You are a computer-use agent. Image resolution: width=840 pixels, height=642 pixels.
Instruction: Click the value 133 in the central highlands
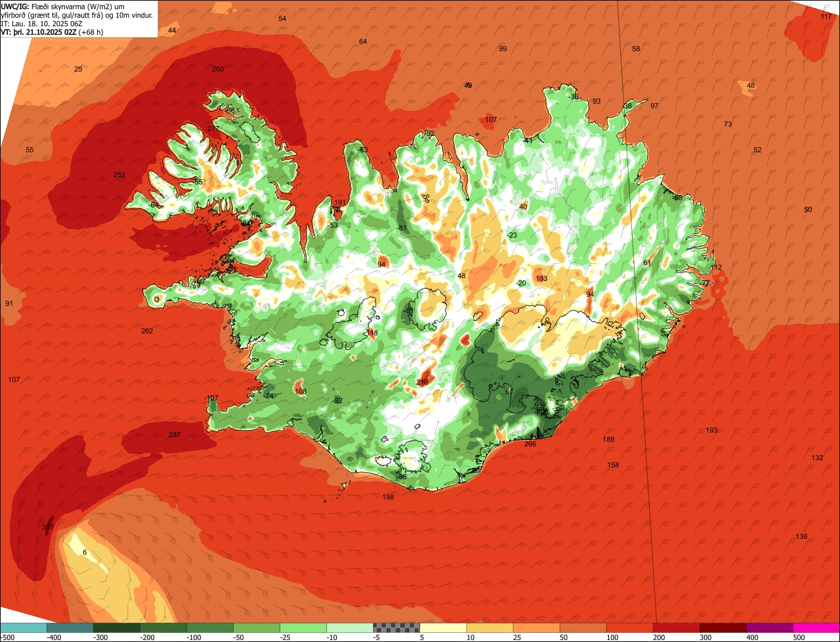pos(541,278)
